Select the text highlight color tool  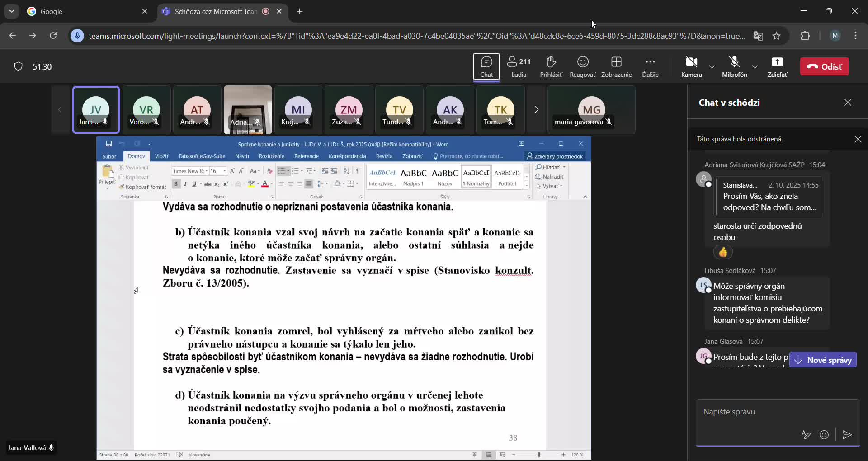click(x=251, y=183)
